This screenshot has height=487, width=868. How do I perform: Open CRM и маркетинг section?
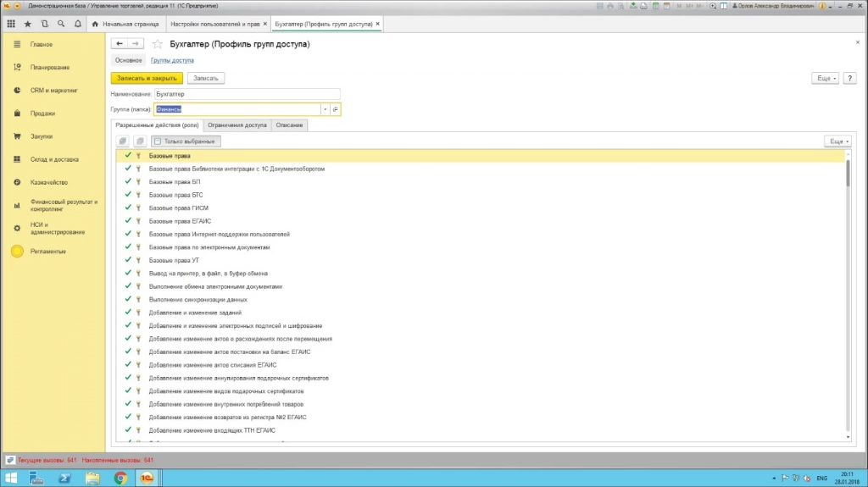pos(53,91)
